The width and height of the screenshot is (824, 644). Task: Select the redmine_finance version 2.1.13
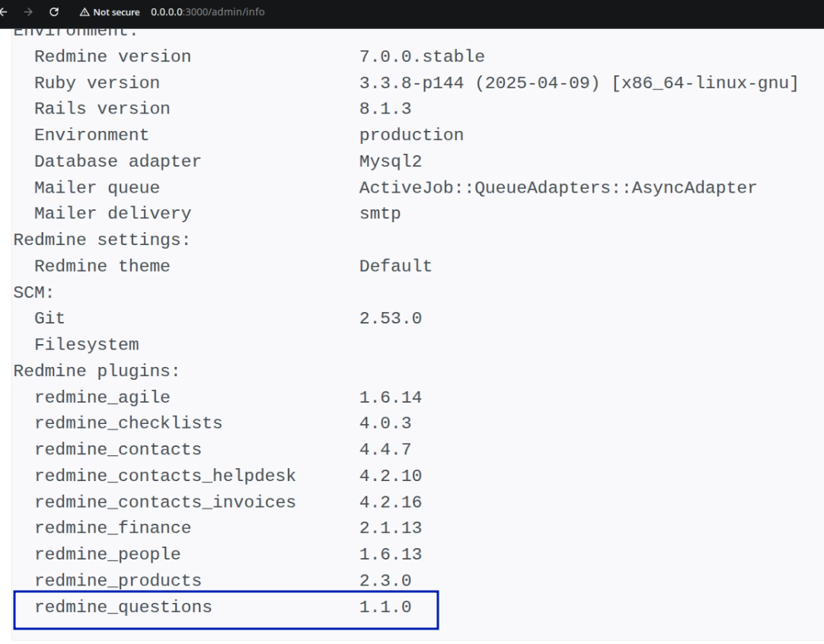click(x=391, y=528)
